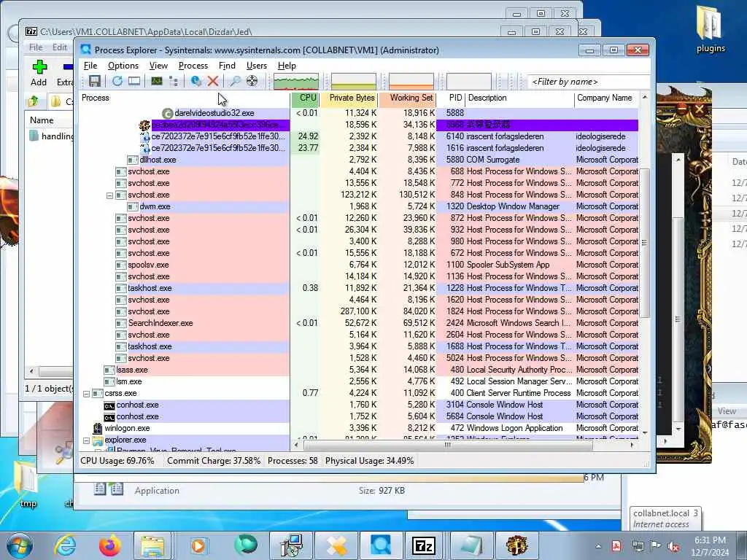Sort by the Process column header

point(184,98)
